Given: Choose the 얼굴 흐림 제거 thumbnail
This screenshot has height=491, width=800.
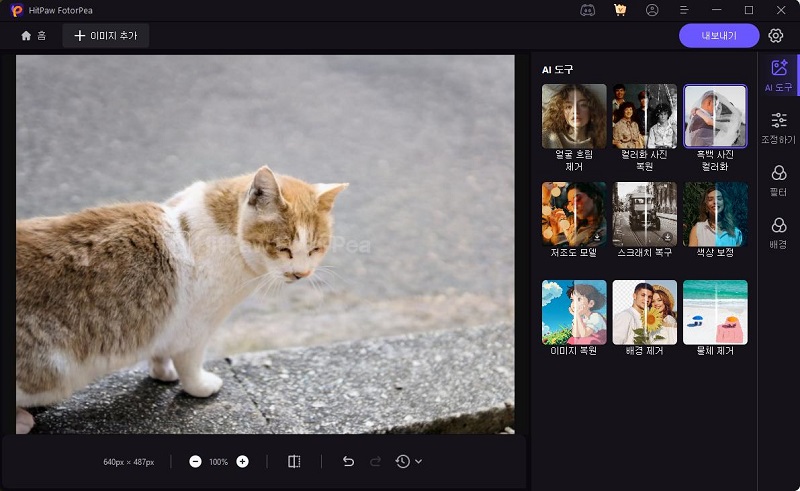Looking at the screenshot, I should [574, 116].
